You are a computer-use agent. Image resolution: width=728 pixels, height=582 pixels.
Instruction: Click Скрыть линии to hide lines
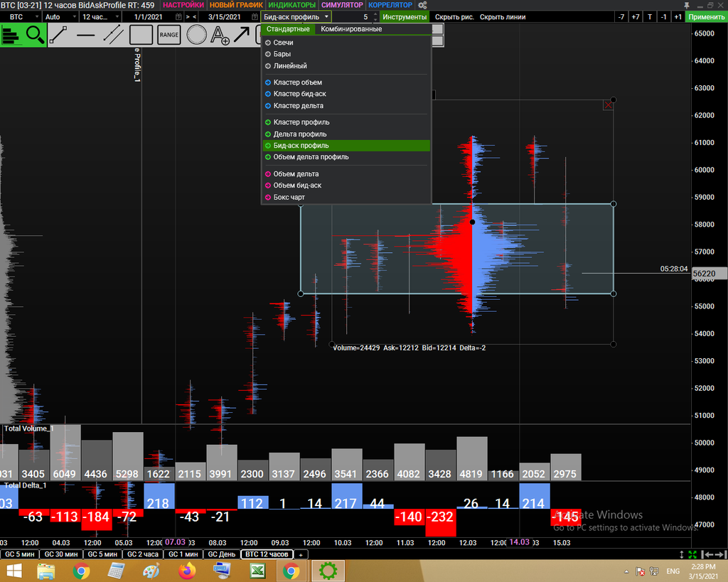click(x=503, y=17)
